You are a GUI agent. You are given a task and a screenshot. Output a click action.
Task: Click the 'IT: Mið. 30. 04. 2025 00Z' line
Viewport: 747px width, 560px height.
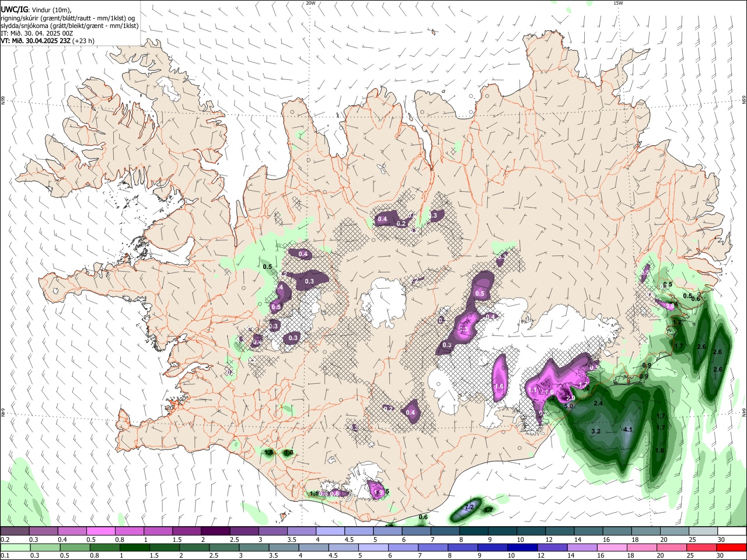click(x=37, y=33)
